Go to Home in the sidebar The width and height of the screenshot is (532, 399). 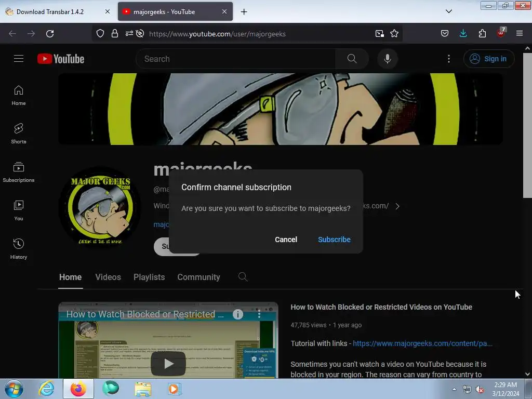click(19, 96)
